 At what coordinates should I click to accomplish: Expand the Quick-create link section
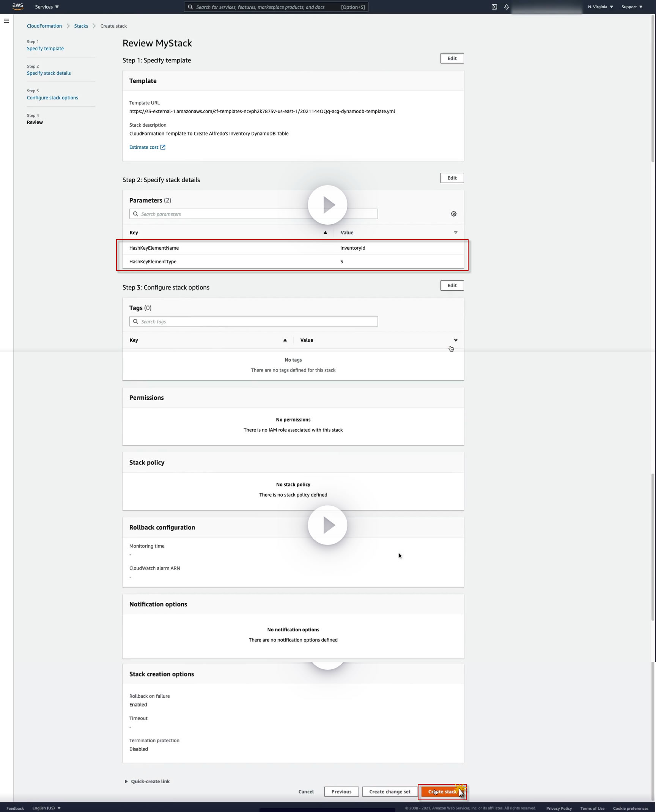(147, 781)
